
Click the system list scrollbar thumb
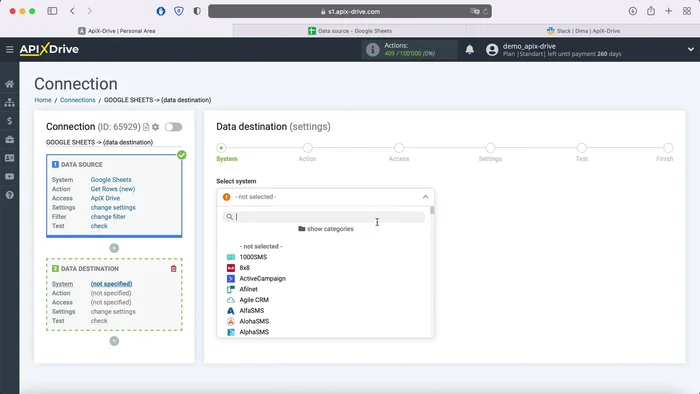(x=432, y=210)
